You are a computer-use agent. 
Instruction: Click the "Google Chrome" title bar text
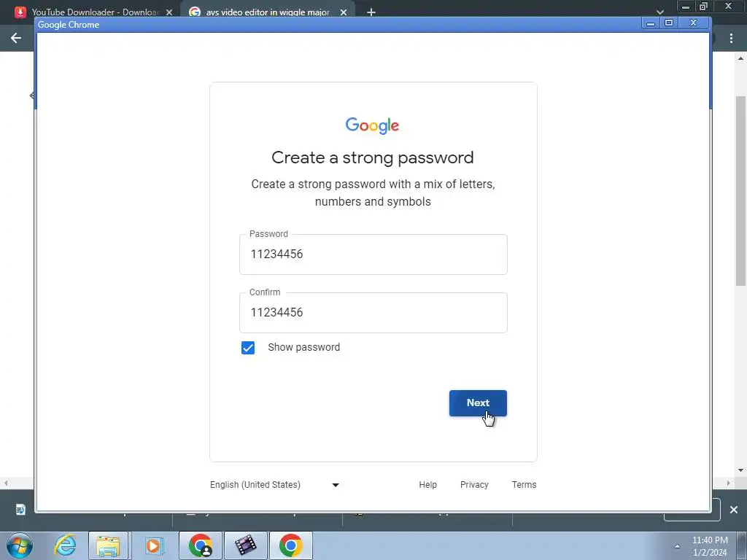(x=68, y=25)
